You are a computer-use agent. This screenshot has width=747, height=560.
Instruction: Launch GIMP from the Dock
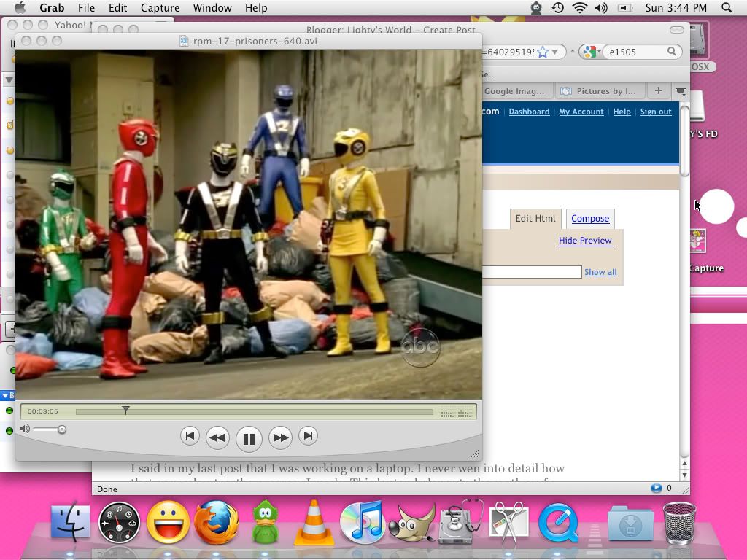pos(411,523)
